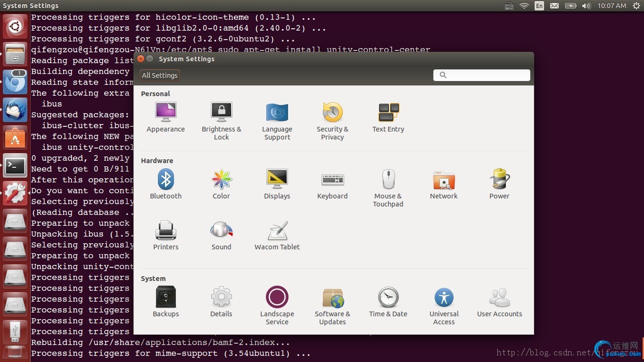Open the Ubuntu Dash from the launcher
This screenshot has width=644, height=362.
[x=15, y=26]
